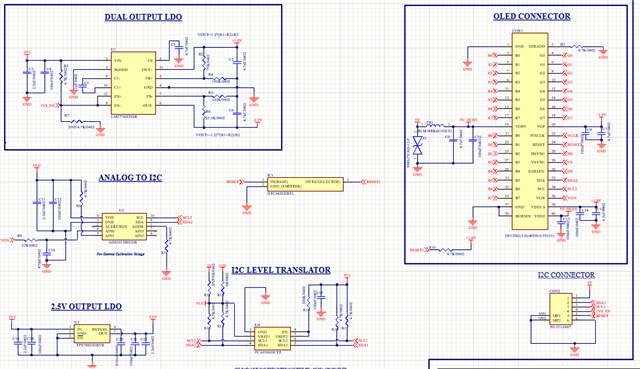Select the PCLK net port on OLED connector
Image resolution: width=640 pixels, height=369 pixels.
pyautogui.click(x=570, y=136)
